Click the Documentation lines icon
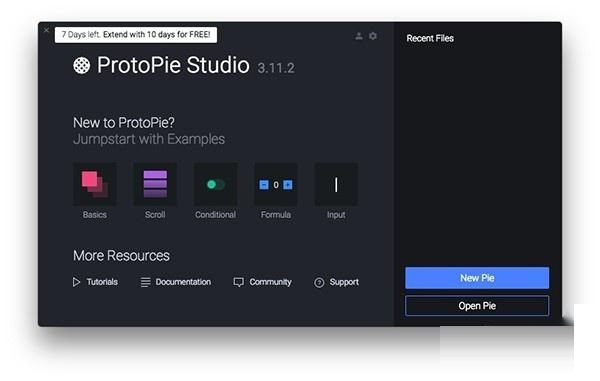Viewport: 600px width, 381px height. click(x=145, y=282)
